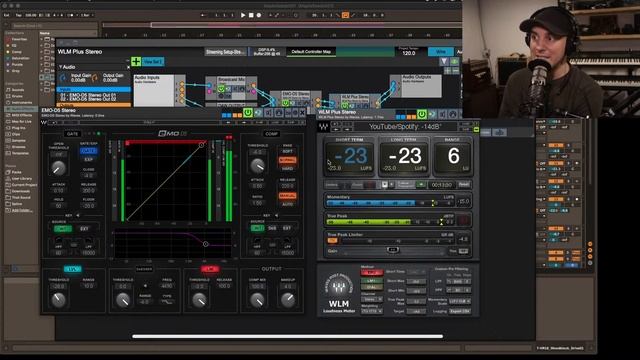Select the Audio Outputs node

(416, 86)
